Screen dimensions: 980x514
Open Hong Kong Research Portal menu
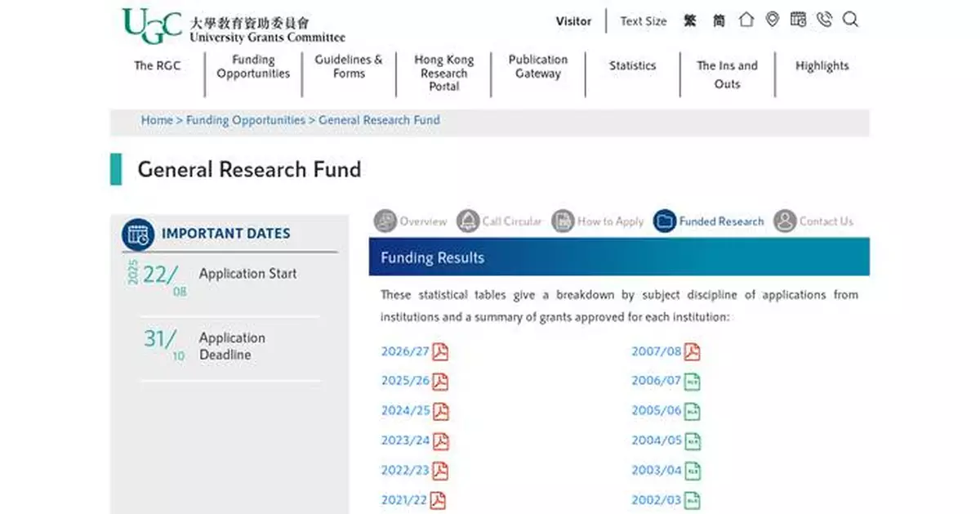tap(443, 73)
